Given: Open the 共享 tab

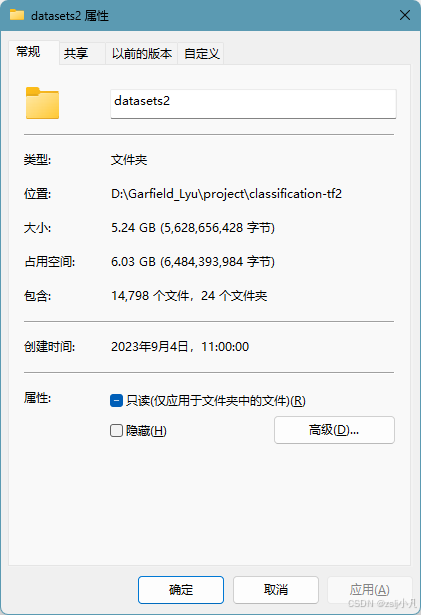Looking at the screenshot, I should [76, 54].
